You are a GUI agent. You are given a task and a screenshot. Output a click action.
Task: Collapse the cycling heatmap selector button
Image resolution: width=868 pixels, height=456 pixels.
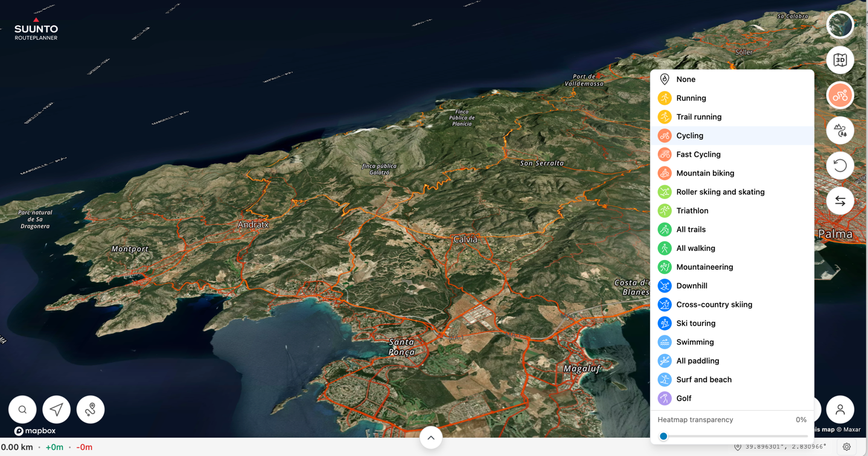pyautogui.click(x=840, y=95)
